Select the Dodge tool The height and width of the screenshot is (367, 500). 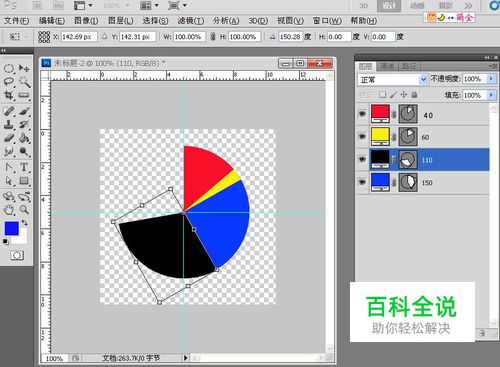tap(24, 151)
